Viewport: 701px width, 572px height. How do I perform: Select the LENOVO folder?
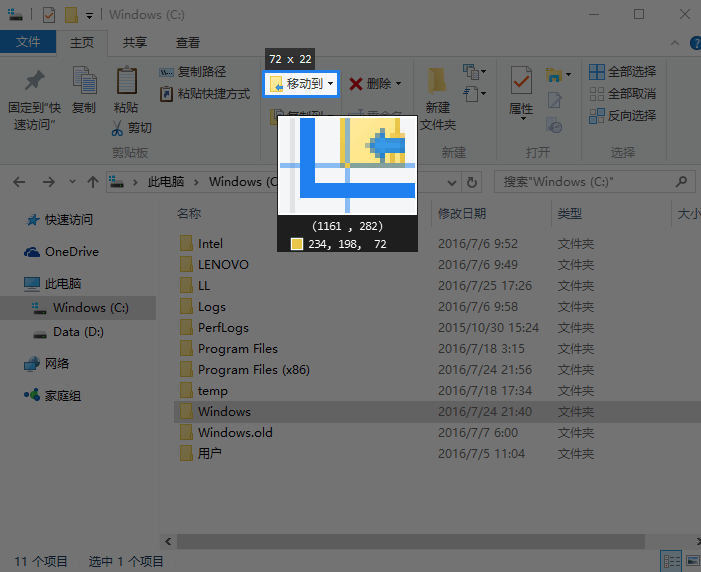(x=214, y=265)
